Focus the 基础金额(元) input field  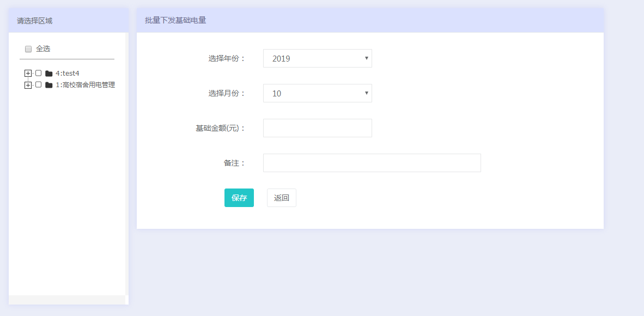[317, 128]
